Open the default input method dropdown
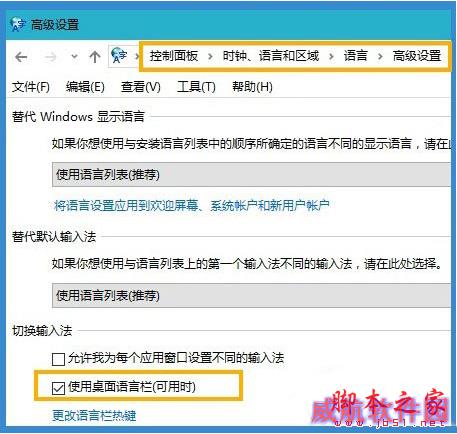 tap(251, 295)
